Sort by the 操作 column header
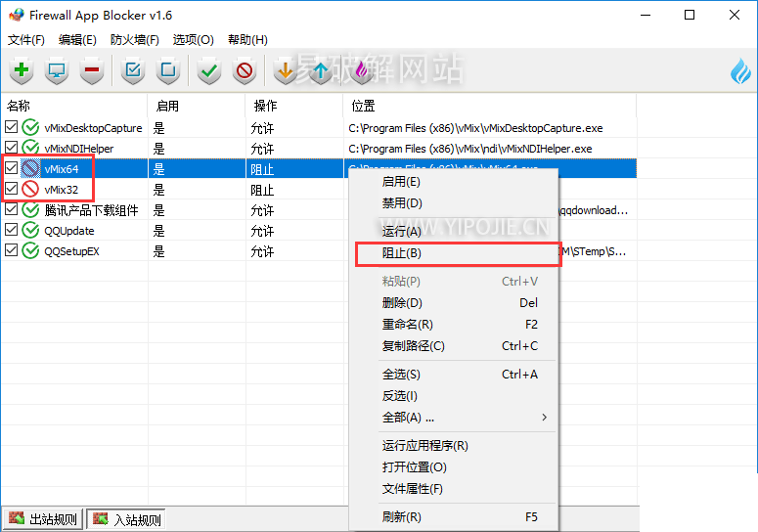This screenshot has width=758, height=532. [x=294, y=106]
